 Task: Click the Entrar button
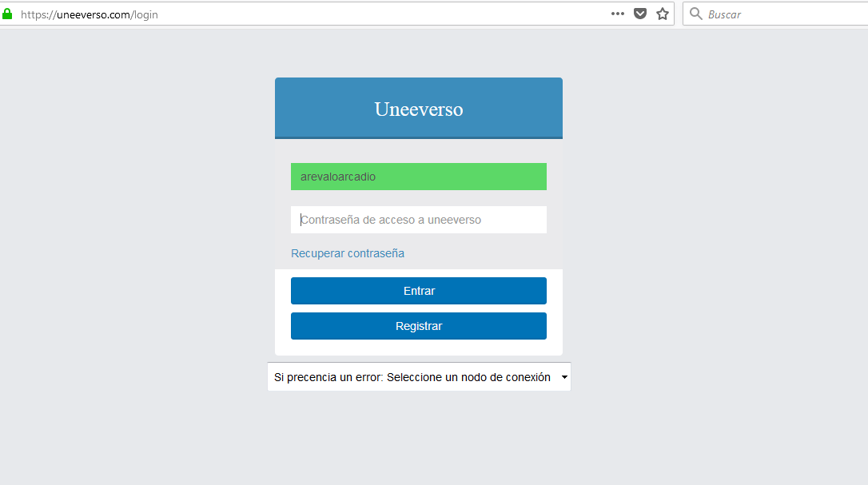coord(419,291)
